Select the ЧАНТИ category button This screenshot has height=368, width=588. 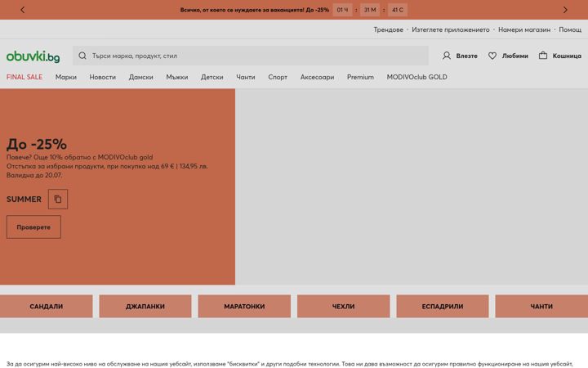tap(541, 306)
